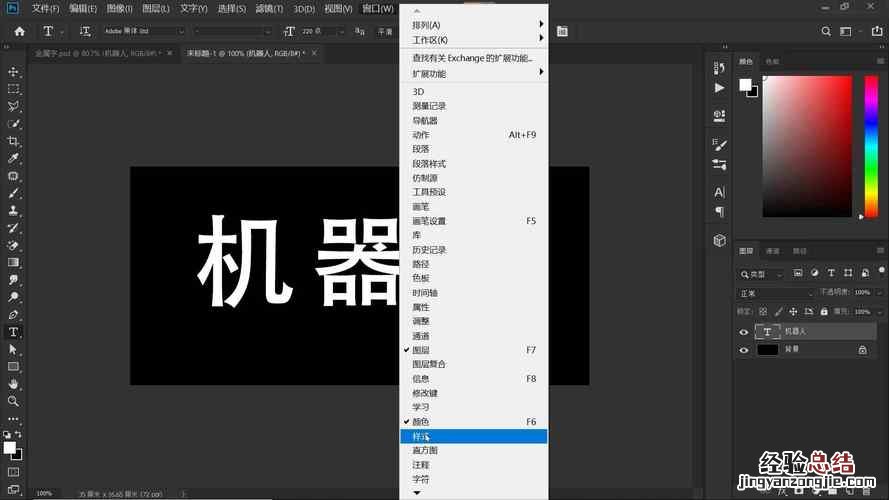Select the Crop tool

(14, 141)
